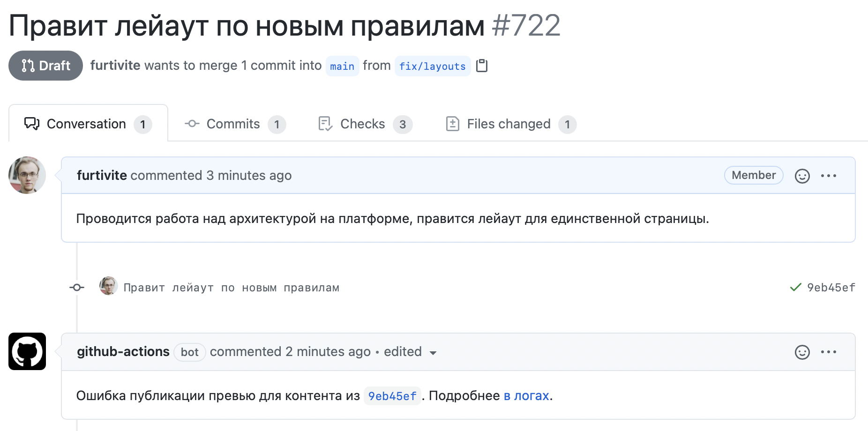
Task: Click the green check mark next to 9eb45ef
Action: pyautogui.click(x=794, y=287)
